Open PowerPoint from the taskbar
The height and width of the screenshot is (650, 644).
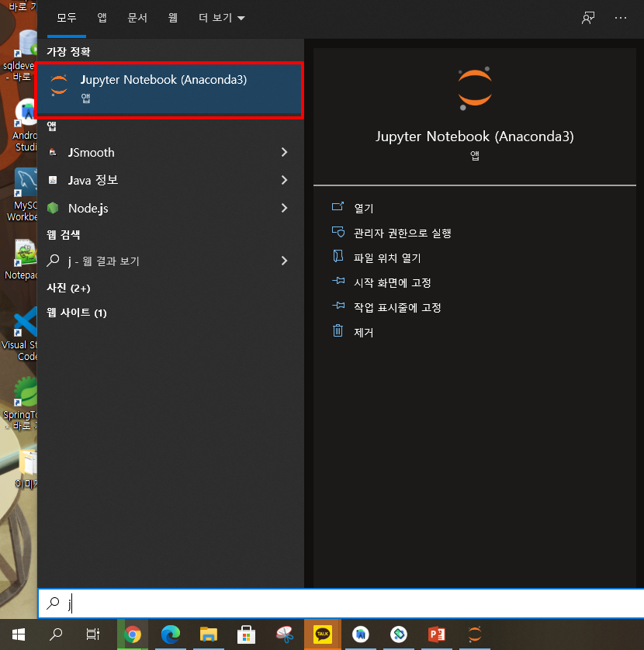pos(437,634)
